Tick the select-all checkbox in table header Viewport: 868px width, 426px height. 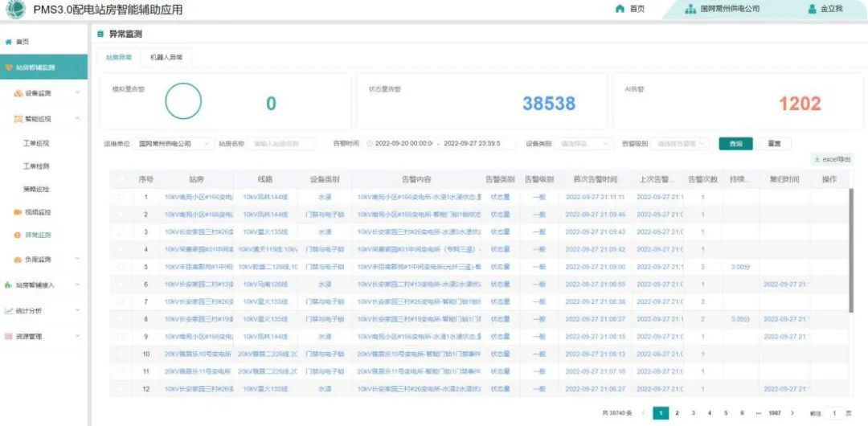coord(121,179)
